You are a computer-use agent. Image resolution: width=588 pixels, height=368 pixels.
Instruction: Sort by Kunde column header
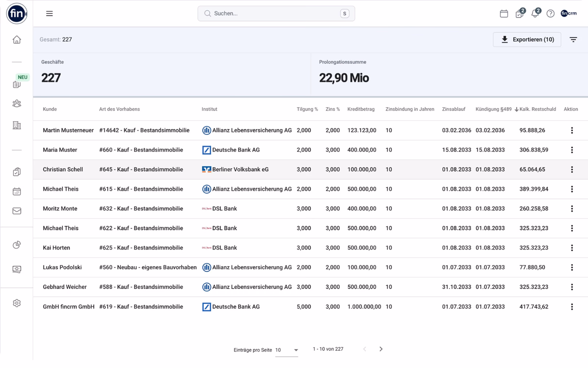pyautogui.click(x=50, y=109)
